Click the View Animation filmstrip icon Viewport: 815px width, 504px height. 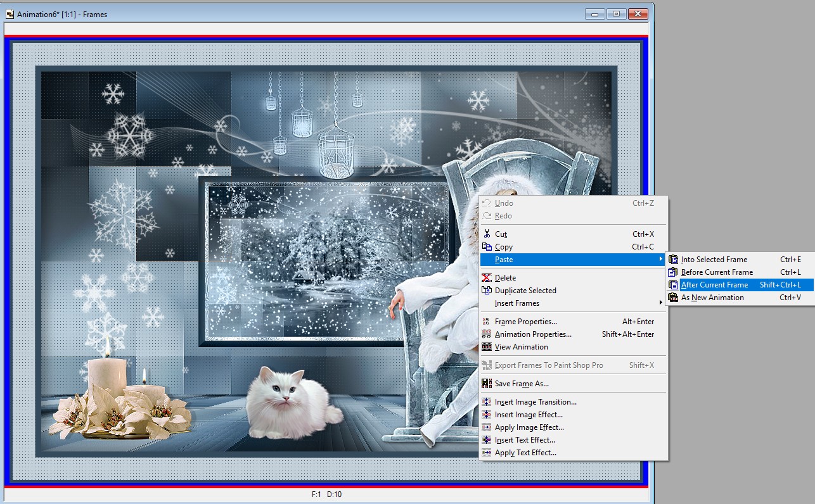[487, 347]
